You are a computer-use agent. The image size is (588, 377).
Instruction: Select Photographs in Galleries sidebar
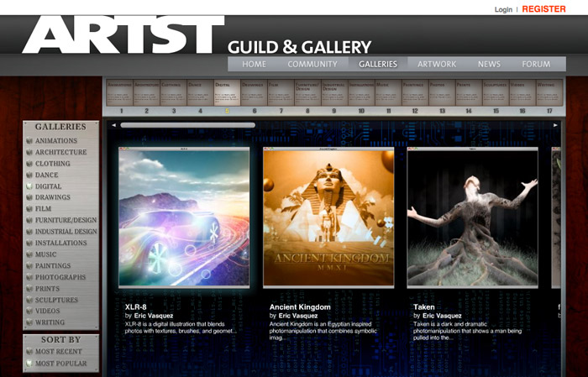(60, 277)
